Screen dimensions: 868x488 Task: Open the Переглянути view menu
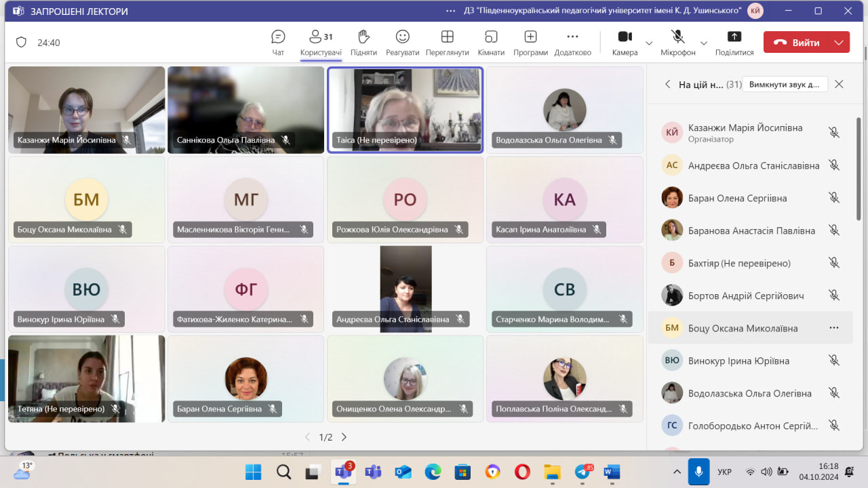pyautogui.click(x=447, y=37)
